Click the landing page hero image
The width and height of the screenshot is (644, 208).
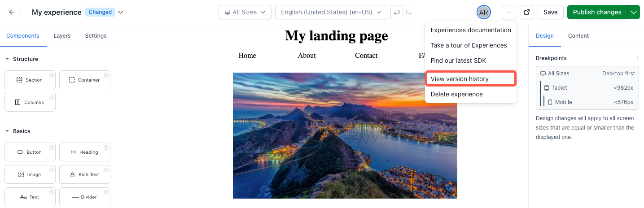click(x=345, y=135)
